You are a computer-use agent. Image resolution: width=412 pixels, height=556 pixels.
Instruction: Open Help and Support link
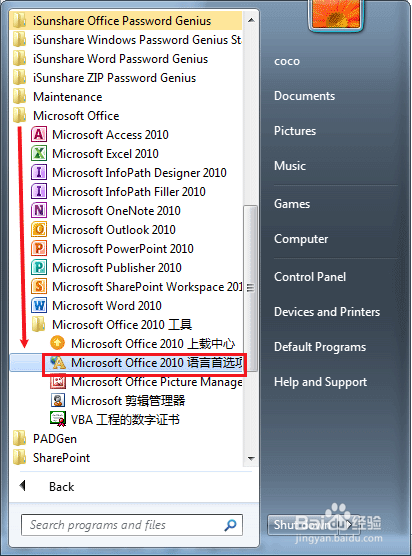[x=321, y=382]
